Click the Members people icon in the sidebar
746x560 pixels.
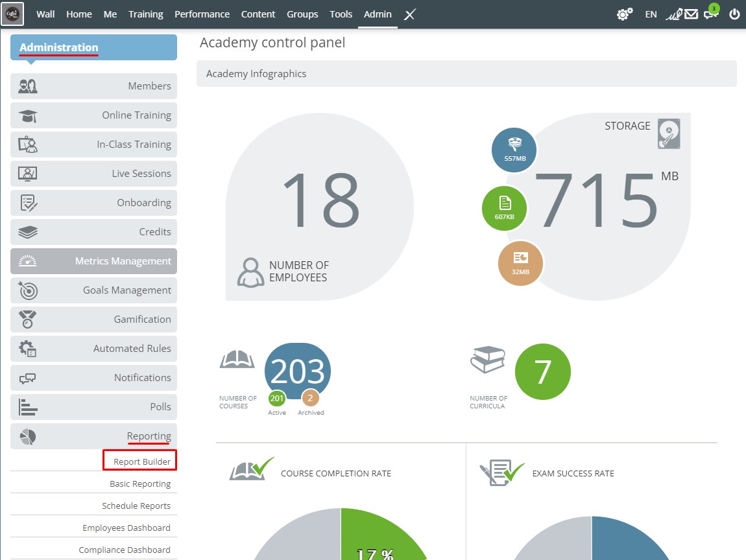(28, 86)
